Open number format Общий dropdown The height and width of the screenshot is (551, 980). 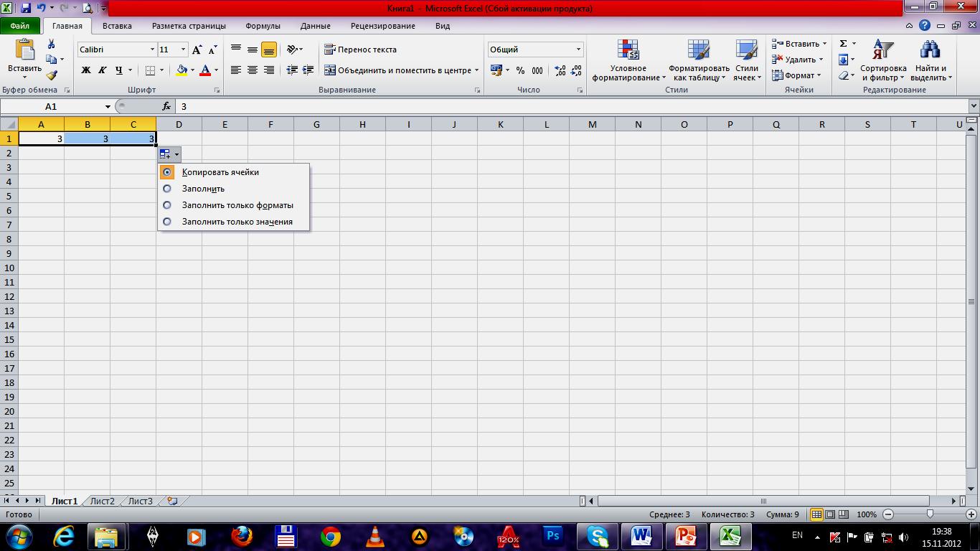pos(578,50)
